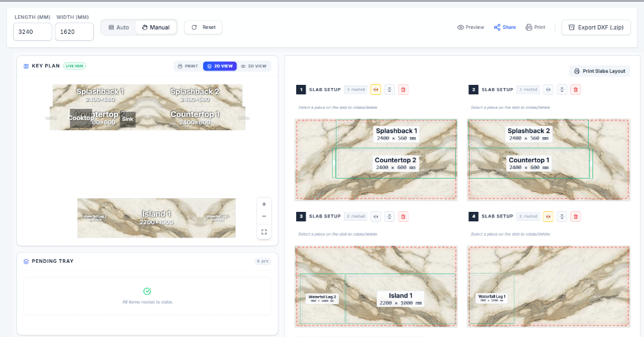This screenshot has height=337, width=644.
Task: Delete Slab 4 setup
Action: click(x=576, y=216)
